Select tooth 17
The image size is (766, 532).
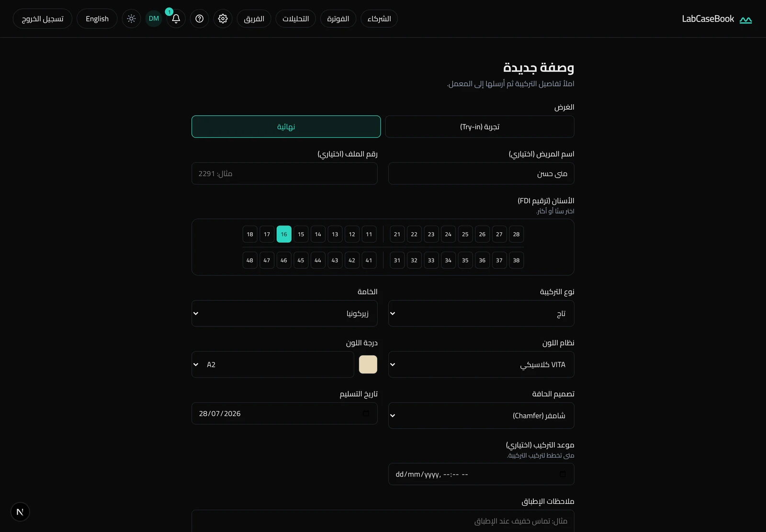[267, 234]
